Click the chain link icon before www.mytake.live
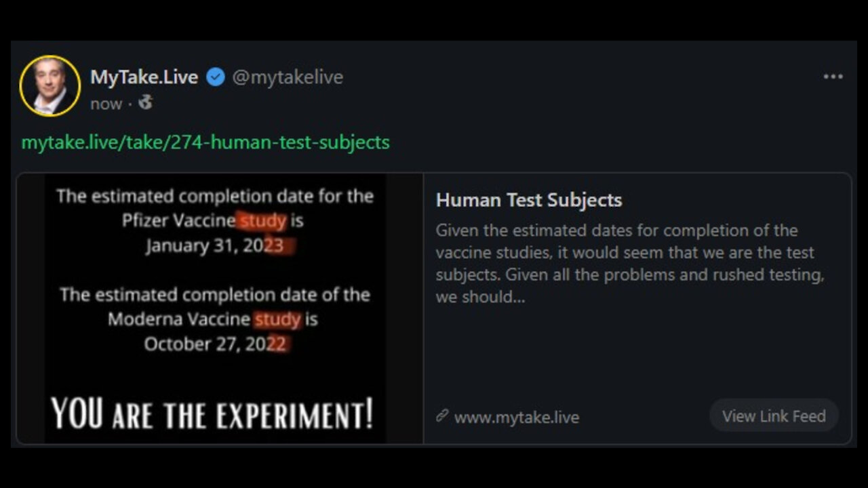The image size is (868, 488). [442, 416]
